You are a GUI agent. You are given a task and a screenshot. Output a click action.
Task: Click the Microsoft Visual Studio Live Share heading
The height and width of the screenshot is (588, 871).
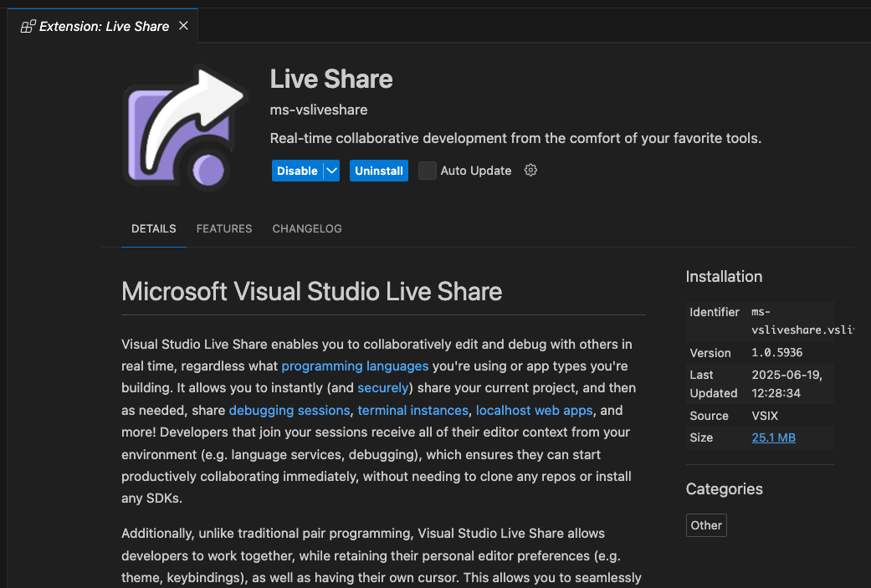(x=311, y=292)
